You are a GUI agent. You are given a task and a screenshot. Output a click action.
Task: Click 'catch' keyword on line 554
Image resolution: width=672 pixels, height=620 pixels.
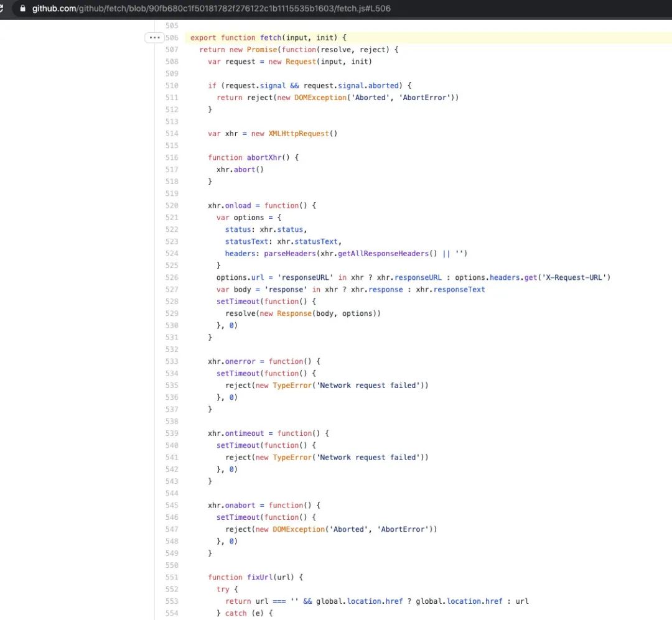pos(236,614)
